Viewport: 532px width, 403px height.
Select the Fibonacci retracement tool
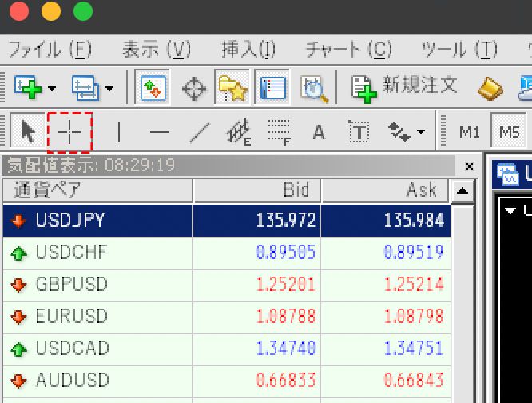[x=280, y=132]
